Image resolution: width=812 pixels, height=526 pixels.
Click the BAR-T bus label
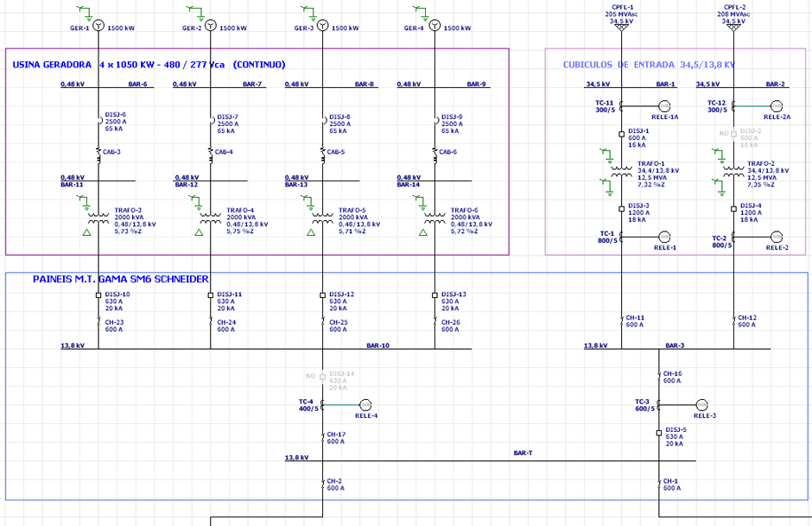tap(523, 453)
